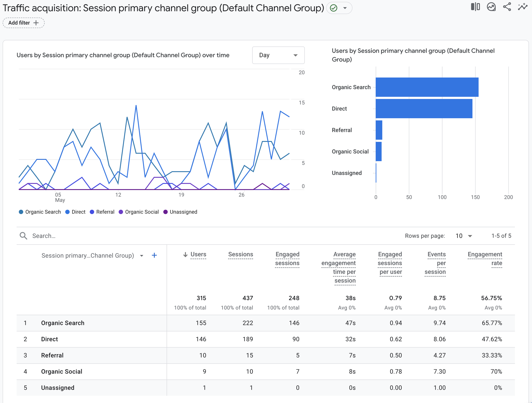
Task: Toggle Organic Search series in legend
Action: coord(40,212)
